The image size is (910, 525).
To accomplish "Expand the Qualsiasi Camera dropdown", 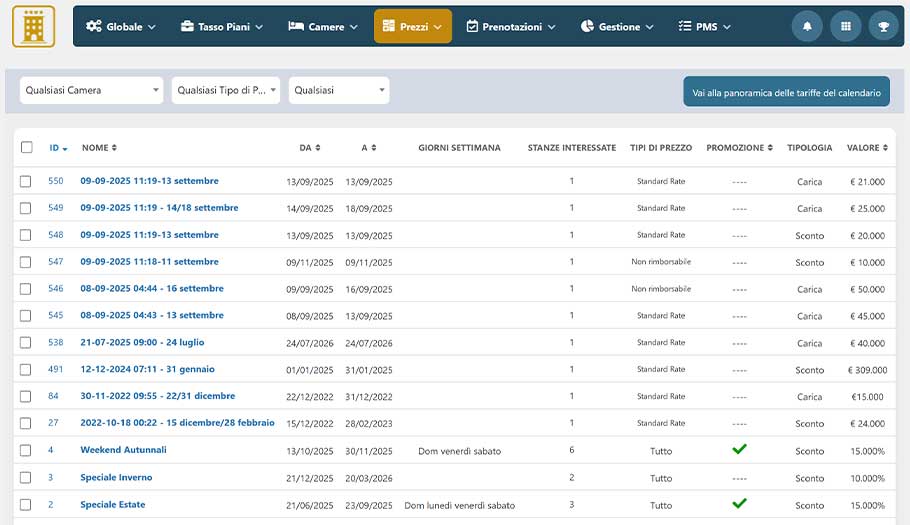I will tap(91, 91).
